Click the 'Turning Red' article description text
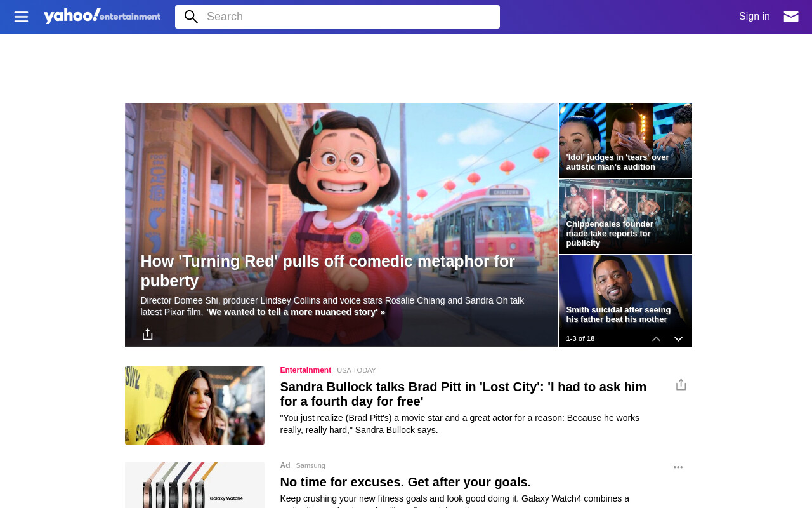 332,306
